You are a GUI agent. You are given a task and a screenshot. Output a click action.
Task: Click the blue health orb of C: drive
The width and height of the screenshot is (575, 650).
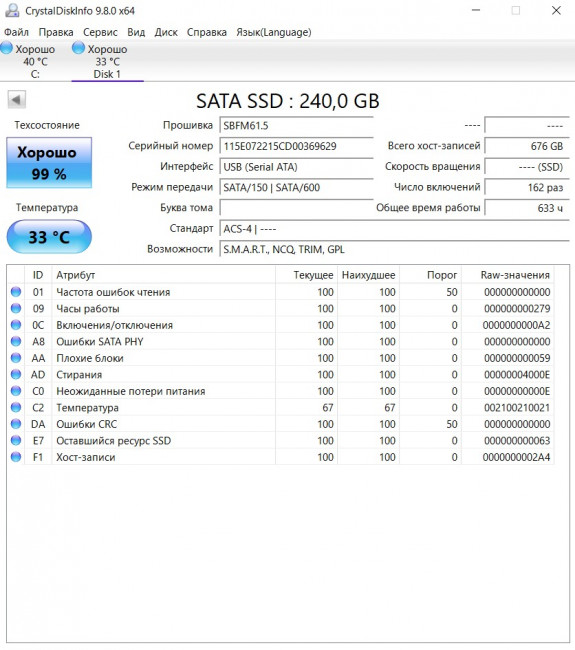point(7,48)
